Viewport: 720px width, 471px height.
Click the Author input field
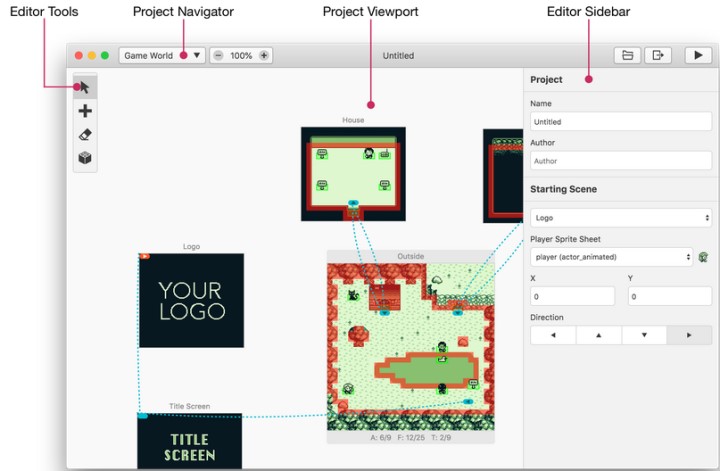click(x=620, y=160)
